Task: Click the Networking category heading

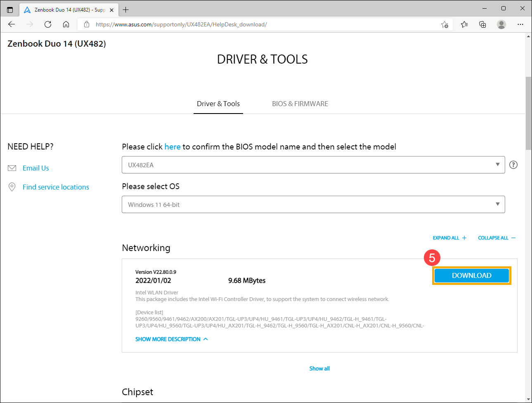Action: pyautogui.click(x=146, y=248)
